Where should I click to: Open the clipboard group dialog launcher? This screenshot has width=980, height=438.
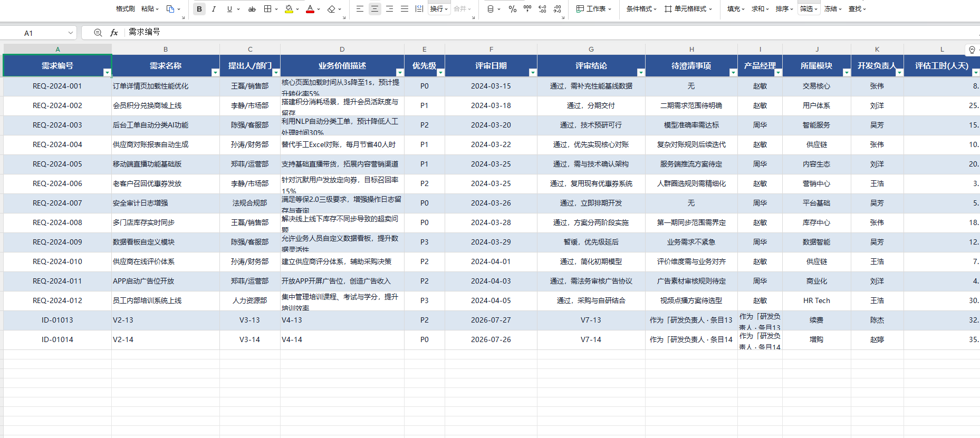pyautogui.click(x=184, y=17)
